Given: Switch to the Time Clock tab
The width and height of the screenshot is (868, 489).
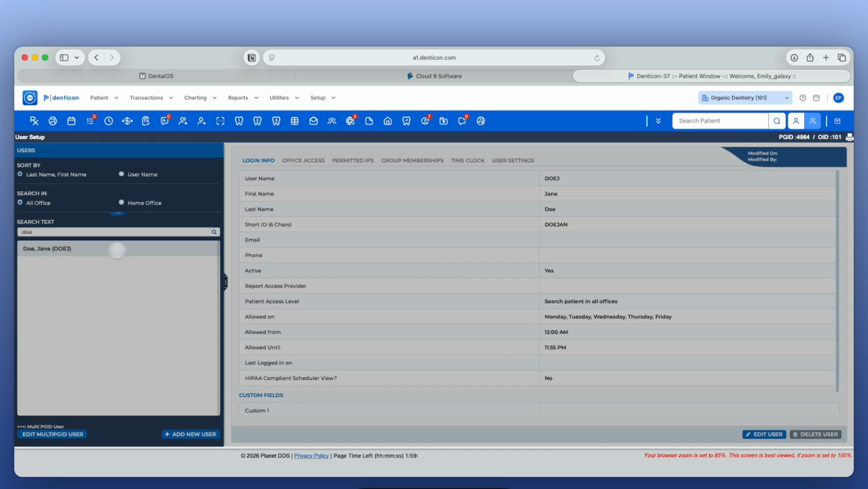Looking at the screenshot, I should click(x=467, y=161).
